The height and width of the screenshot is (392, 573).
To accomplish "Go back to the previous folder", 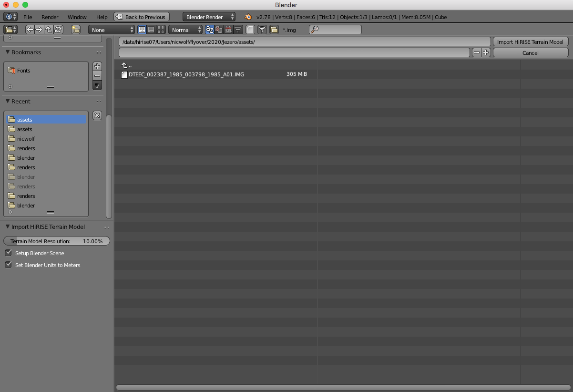I will (30, 30).
